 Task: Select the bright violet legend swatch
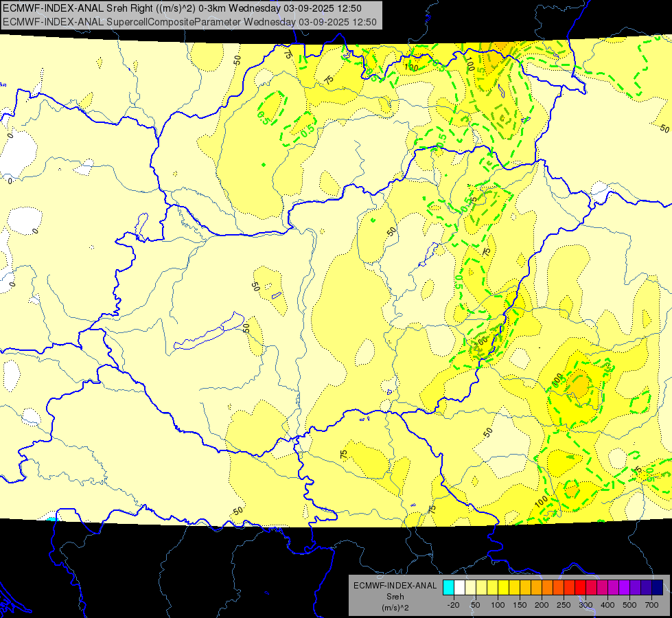(625, 588)
